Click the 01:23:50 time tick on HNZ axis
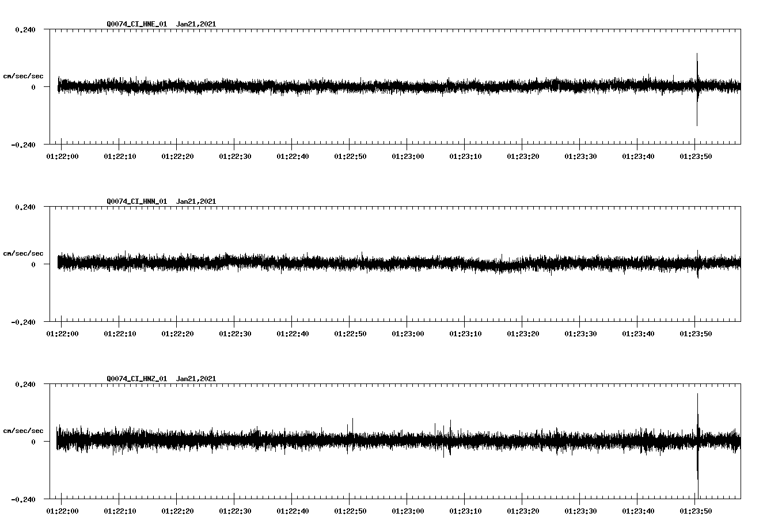The height and width of the screenshot is (532, 782). 696,511
